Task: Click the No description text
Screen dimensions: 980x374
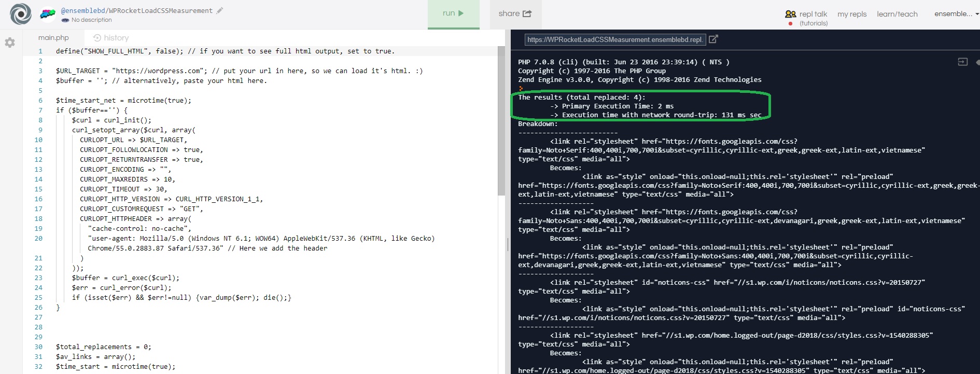Action: [x=92, y=20]
